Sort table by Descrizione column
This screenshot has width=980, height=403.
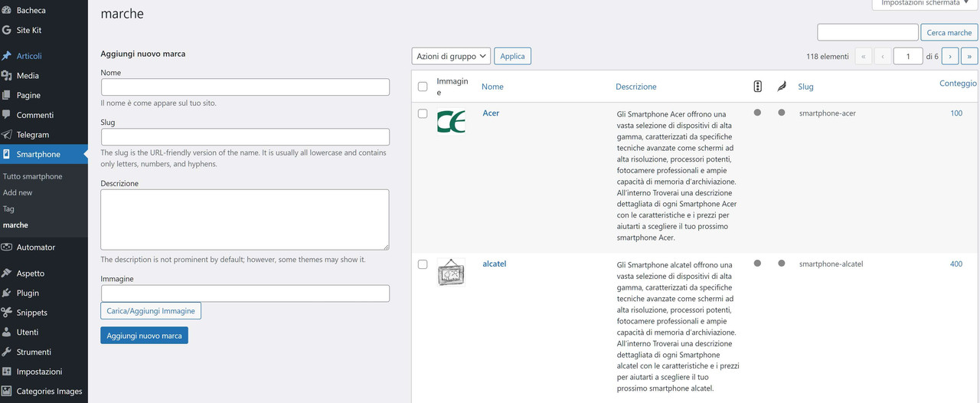[635, 87]
